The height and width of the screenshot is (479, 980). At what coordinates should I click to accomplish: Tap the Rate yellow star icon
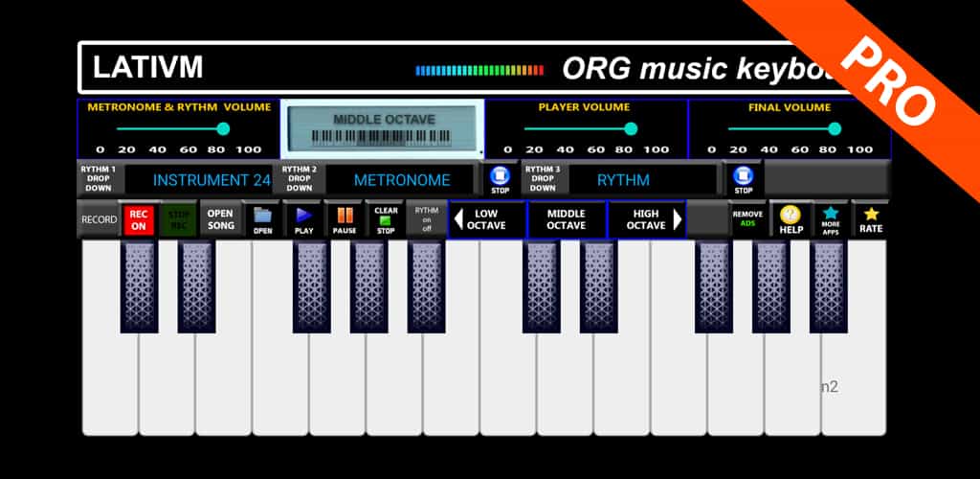click(x=871, y=218)
